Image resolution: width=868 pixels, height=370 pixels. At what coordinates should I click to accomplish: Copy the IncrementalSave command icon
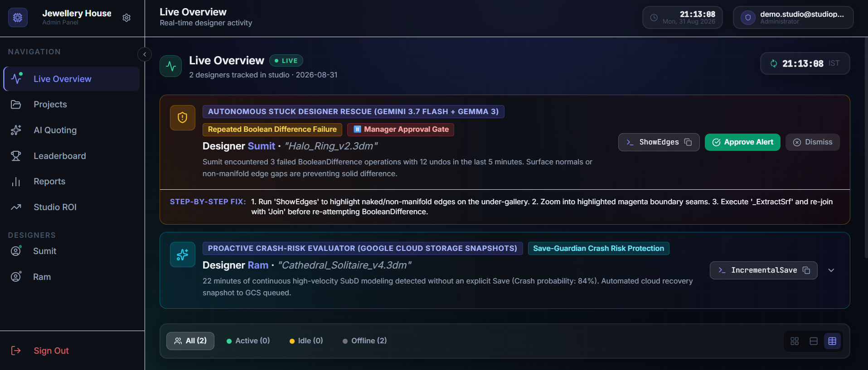806,270
